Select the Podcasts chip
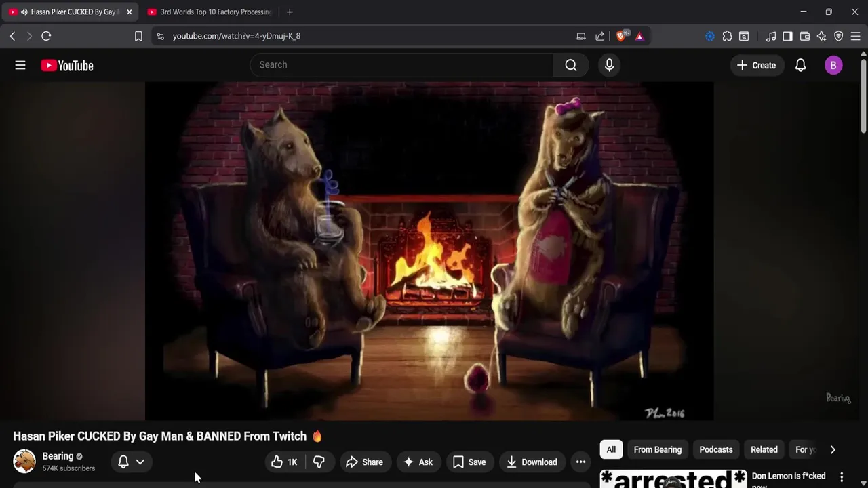The height and width of the screenshot is (488, 868). [x=716, y=449]
